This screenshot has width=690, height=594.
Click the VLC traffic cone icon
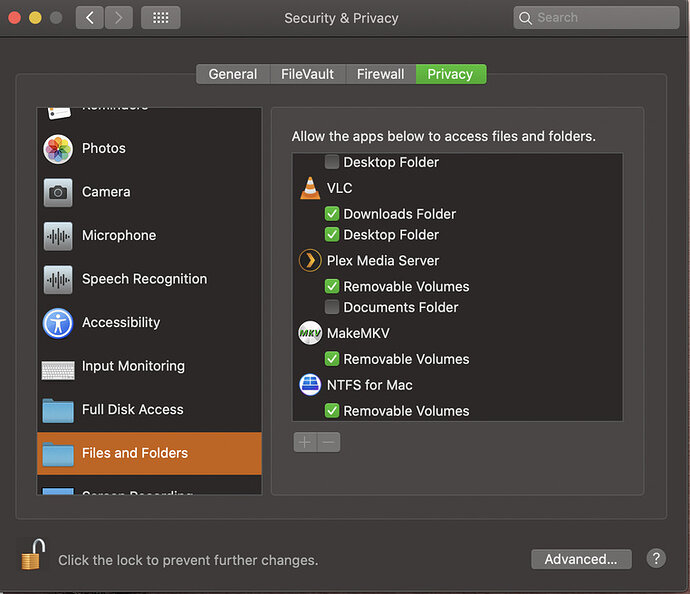(x=310, y=188)
